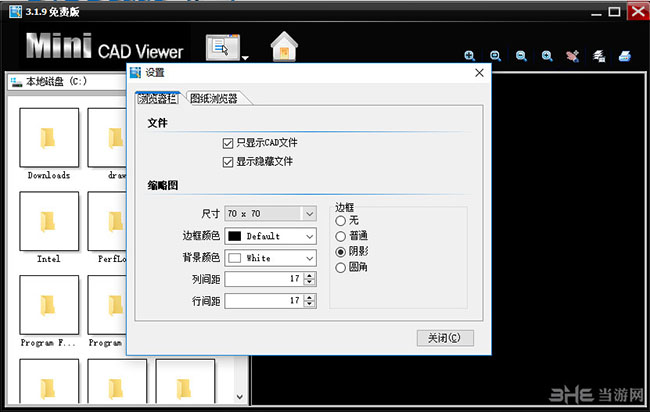Switch to the 浏览器栏 tab
This screenshot has width=650, height=412.
point(158,99)
